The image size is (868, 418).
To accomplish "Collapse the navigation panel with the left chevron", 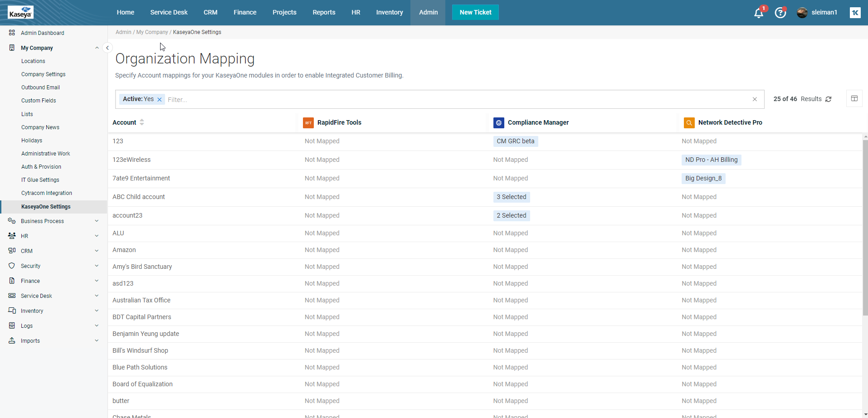I will pyautogui.click(x=107, y=47).
